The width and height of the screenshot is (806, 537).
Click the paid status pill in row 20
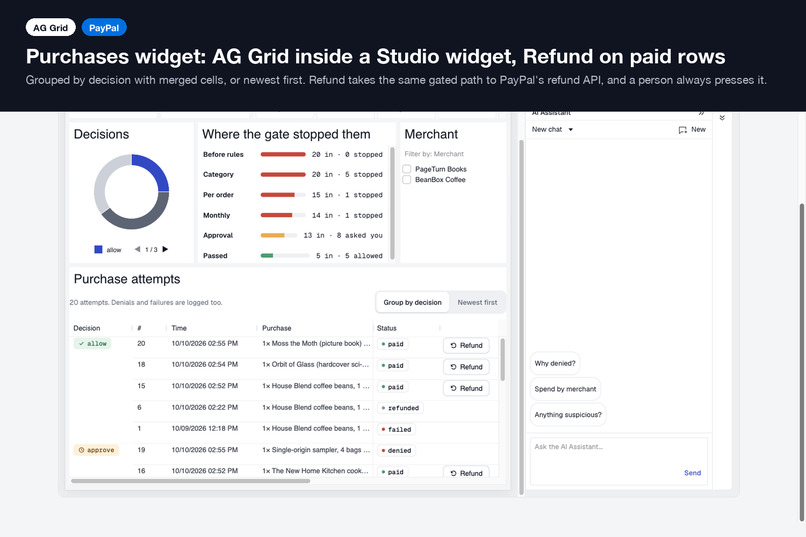[393, 344]
